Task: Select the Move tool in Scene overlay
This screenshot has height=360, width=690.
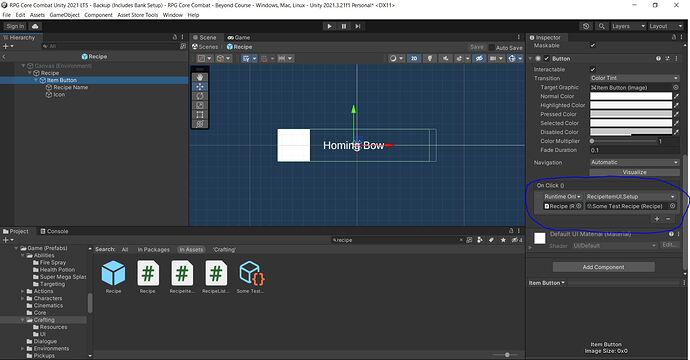Action: click(x=200, y=87)
